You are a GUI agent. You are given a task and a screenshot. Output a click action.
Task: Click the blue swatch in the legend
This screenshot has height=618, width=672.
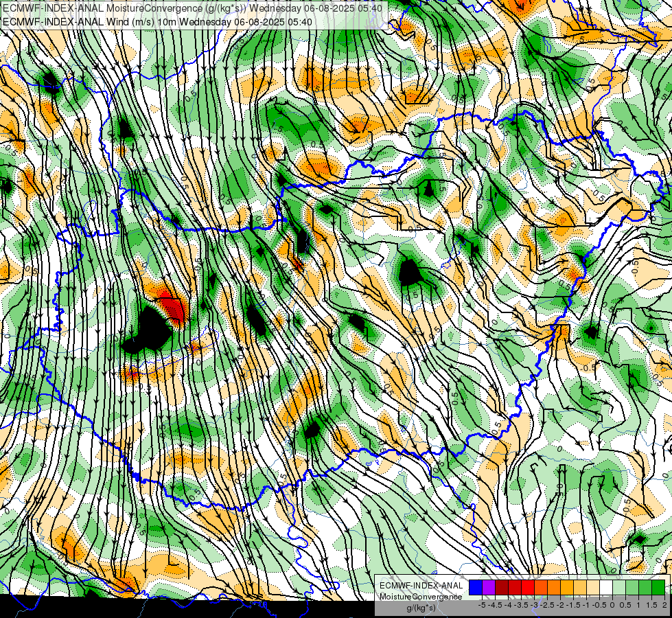476,587
